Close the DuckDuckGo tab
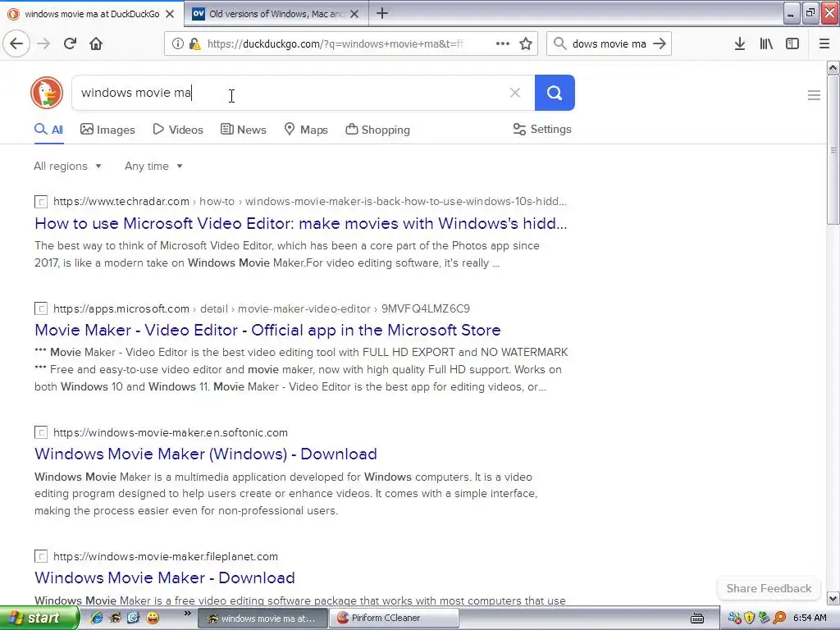 coord(170,14)
